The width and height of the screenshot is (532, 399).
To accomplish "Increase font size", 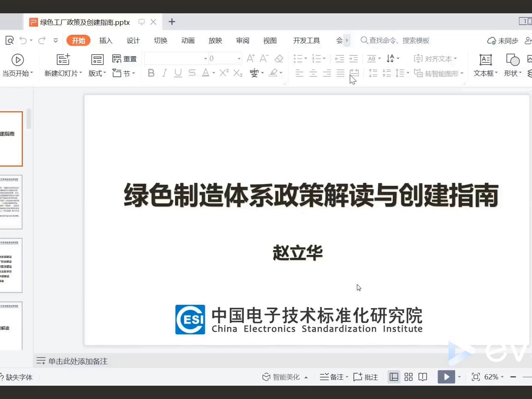I will click(x=250, y=58).
